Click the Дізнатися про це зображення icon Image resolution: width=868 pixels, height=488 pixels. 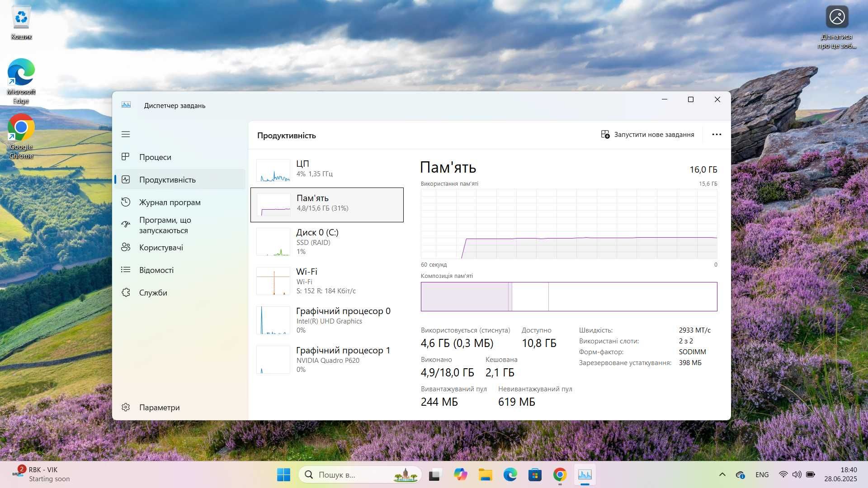(837, 27)
